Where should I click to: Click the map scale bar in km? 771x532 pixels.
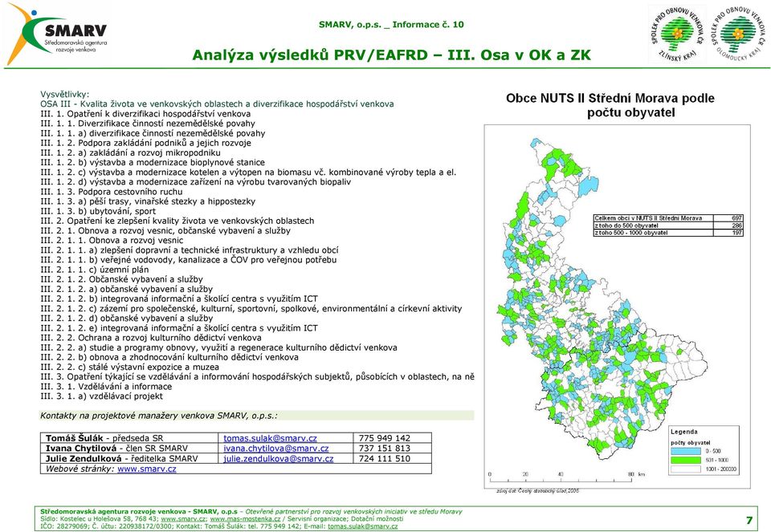pos(566,476)
